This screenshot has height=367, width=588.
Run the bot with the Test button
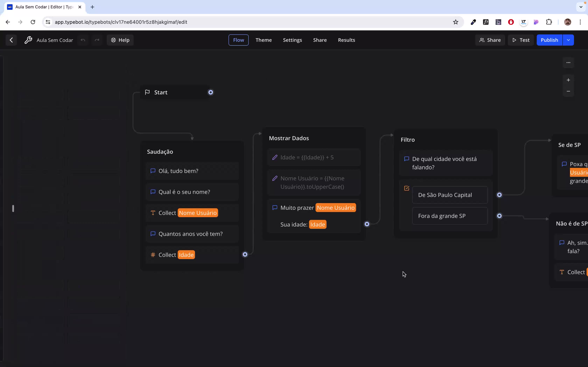click(x=521, y=40)
